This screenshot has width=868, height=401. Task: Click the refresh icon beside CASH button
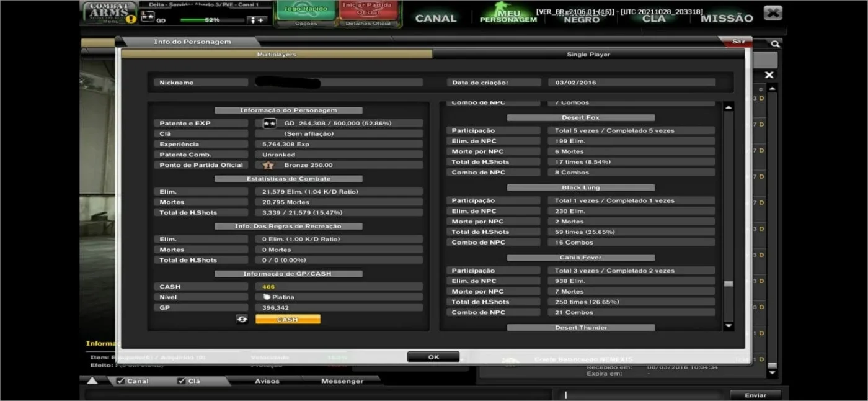click(242, 319)
